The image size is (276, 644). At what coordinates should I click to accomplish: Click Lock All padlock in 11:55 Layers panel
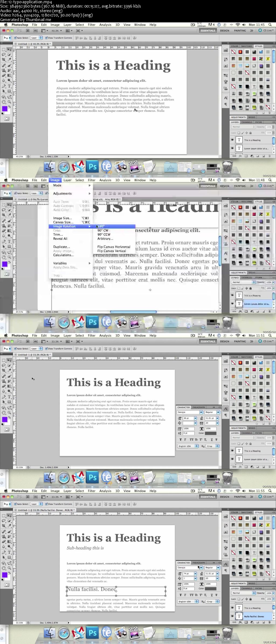250,599
